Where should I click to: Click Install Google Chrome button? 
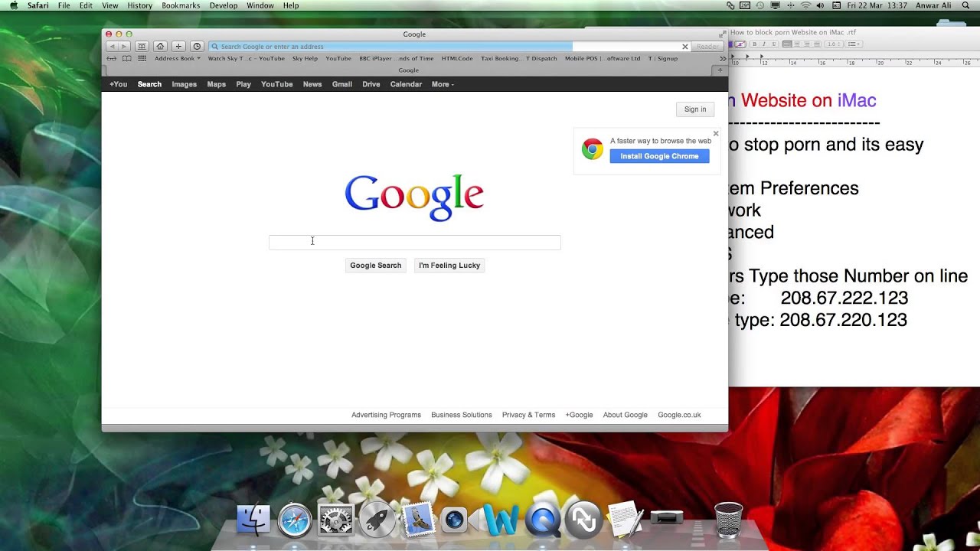pyautogui.click(x=659, y=156)
